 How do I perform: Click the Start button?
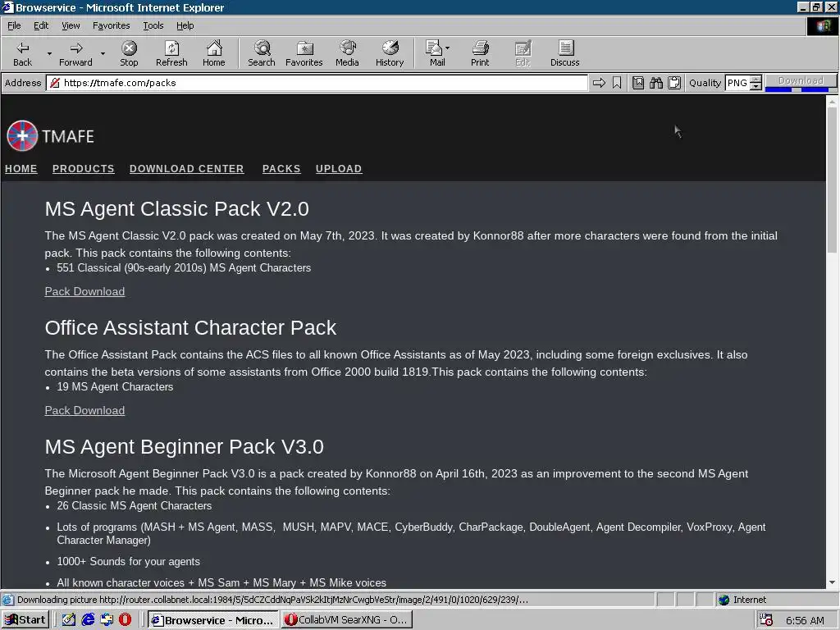pos(25,620)
